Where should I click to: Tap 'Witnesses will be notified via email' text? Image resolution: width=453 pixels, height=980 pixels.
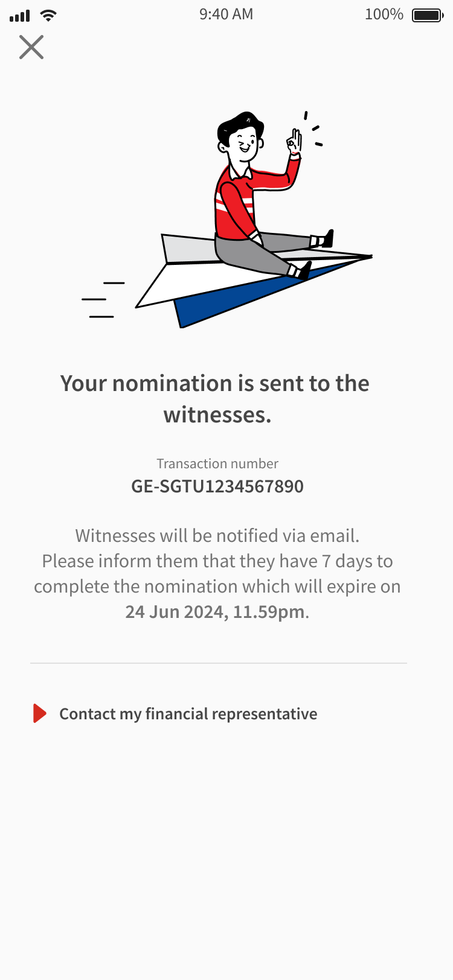pos(217,536)
